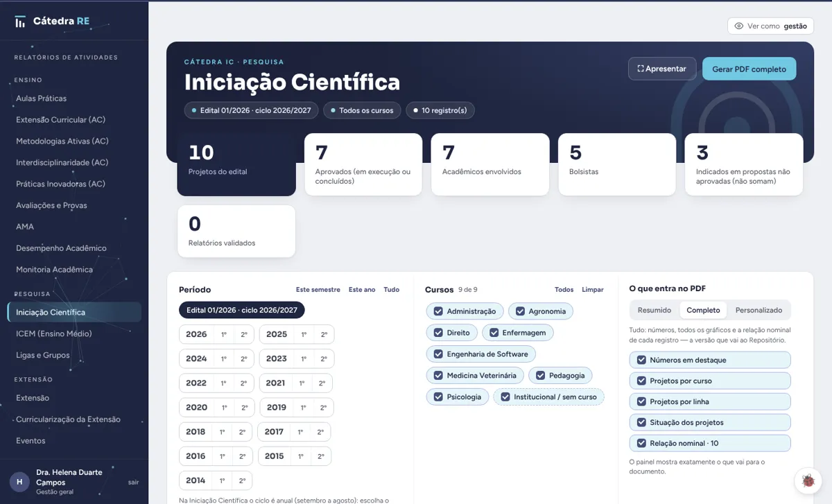
Task: Toggle Institucional / sem curso checkbox
Action: click(x=505, y=397)
